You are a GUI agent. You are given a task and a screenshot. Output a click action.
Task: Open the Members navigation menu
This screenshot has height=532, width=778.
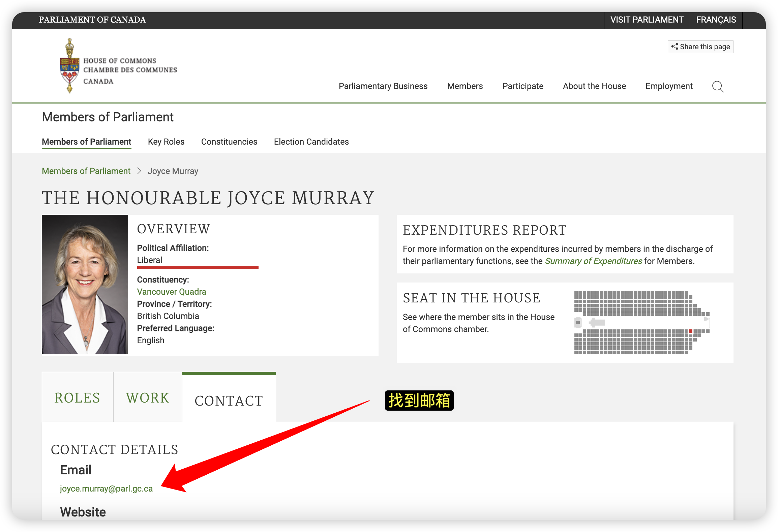465,86
